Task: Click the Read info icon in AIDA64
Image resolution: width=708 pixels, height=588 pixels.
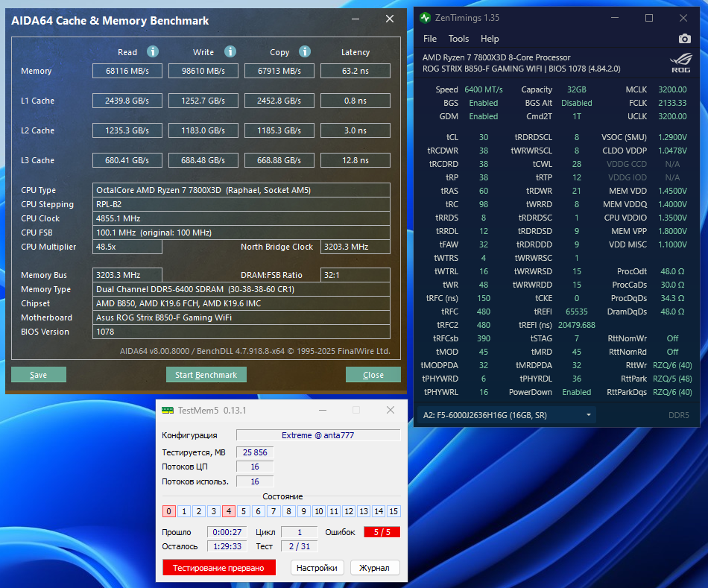Action: (x=153, y=51)
